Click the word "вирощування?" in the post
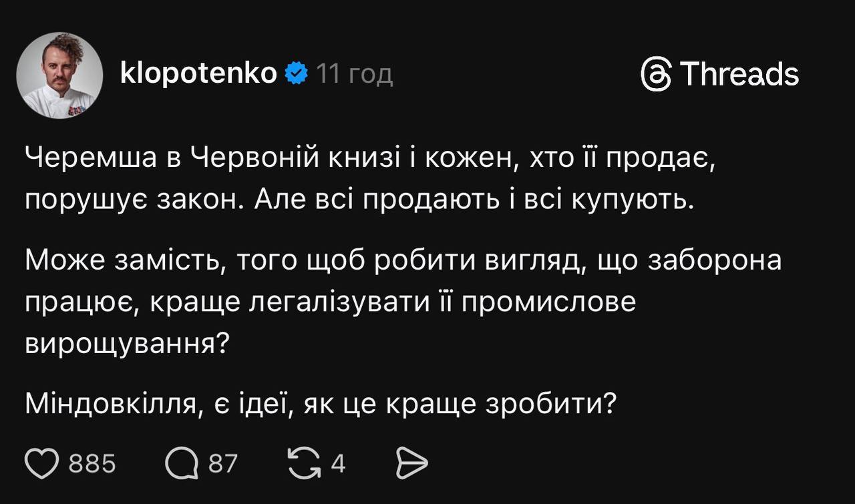The width and height of the screenshot is (855, 504). 128,342
